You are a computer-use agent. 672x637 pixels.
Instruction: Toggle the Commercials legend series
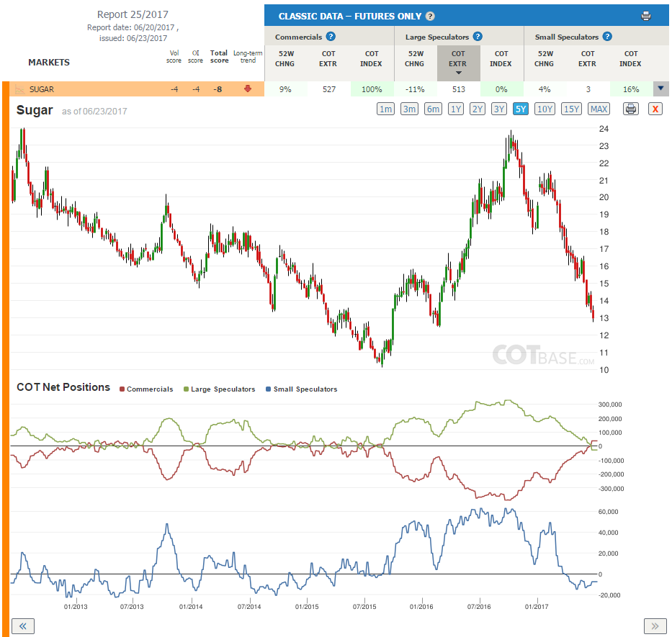click(146, 389)
